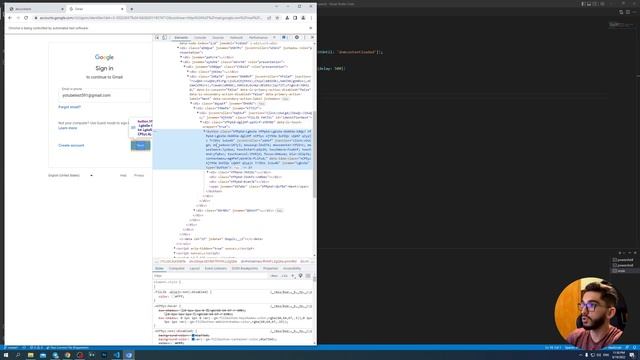Open a new Chrome tab with plus

coord(131,9)
